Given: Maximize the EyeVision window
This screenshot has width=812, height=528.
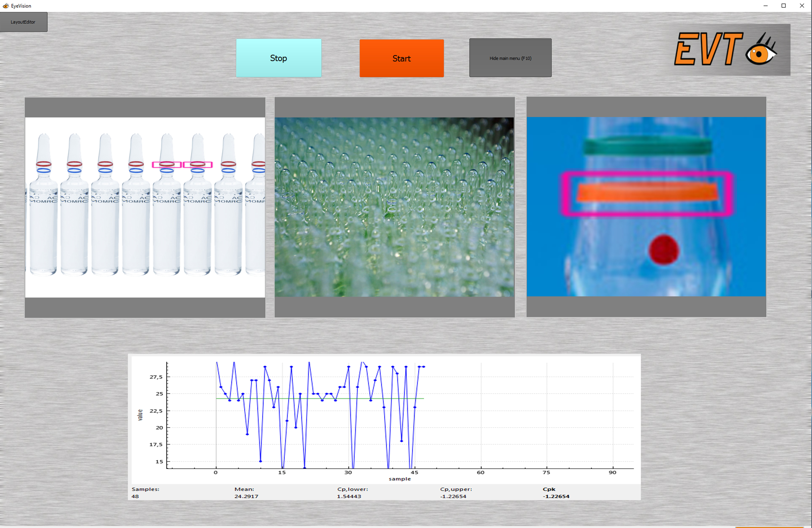Looking at the screenshot, I should (784, 6).
